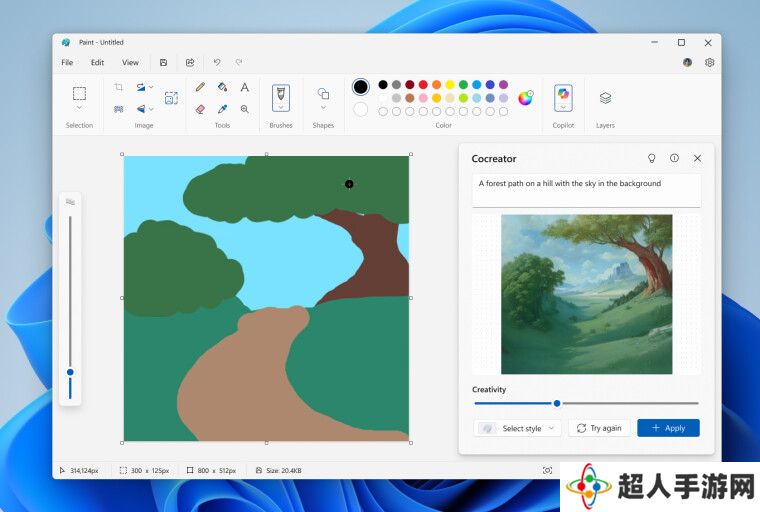The width and height of the screenshot is (760, 512).
Task: Open the File menu
Action: pyautogui.click(x=67, y=62)
